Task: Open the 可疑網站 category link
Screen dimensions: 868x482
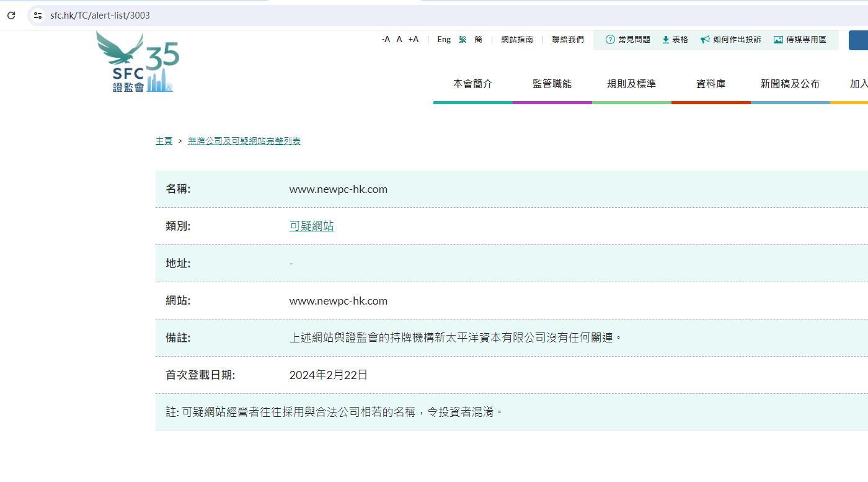Action: 311,226
